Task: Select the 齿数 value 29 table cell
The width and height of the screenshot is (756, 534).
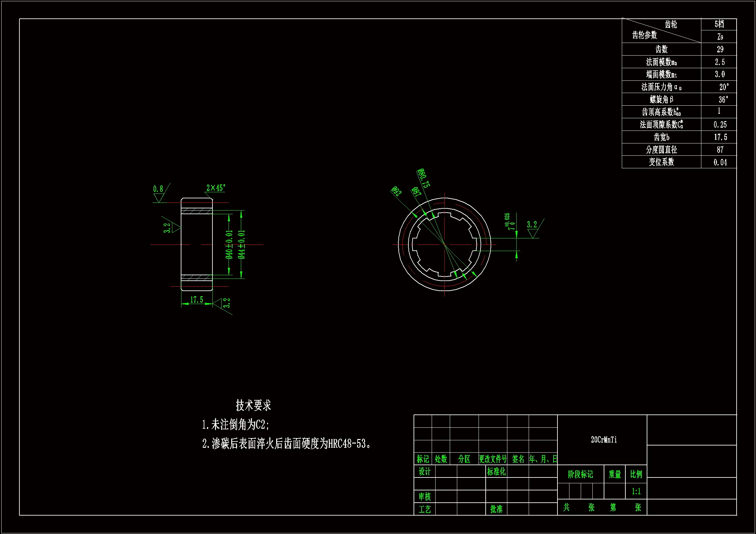Action: pyautogui.click(x=720, y=49)
